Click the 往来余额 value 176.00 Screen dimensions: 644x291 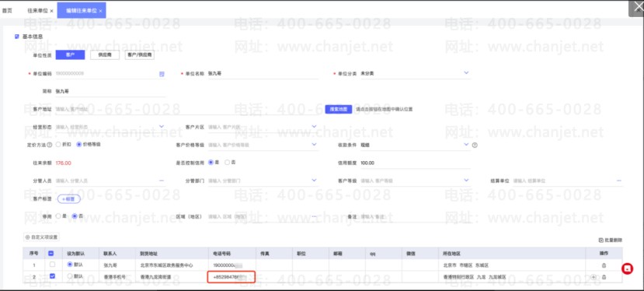[63, 163]
